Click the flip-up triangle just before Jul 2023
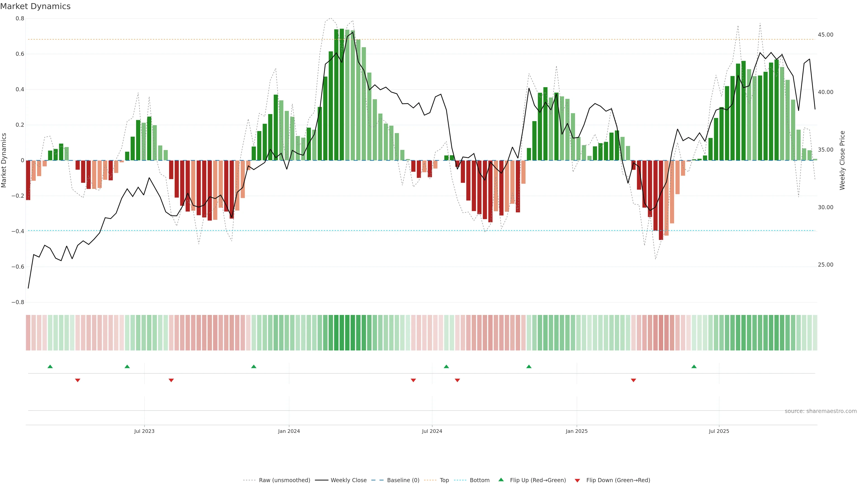Image resolution: width=868 pixels, height=488 pixels. click(127, 366)
